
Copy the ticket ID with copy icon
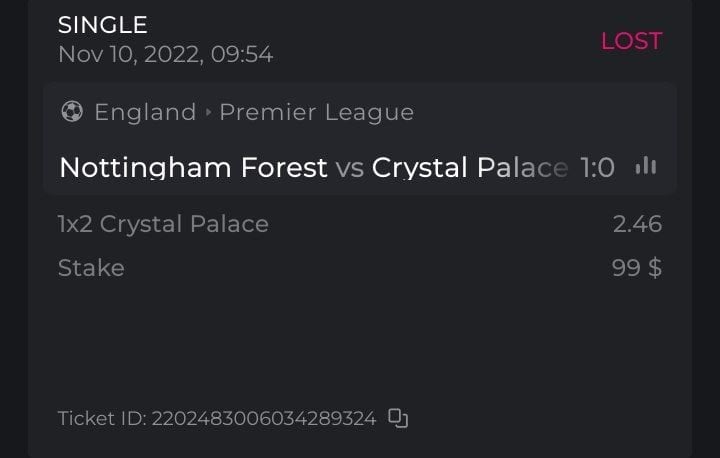(x=398, y=418)
